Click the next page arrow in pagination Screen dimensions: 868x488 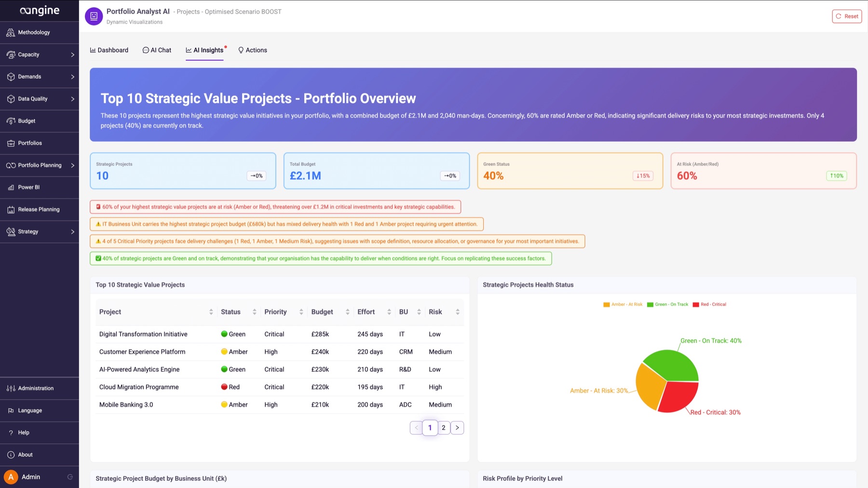point(457,428)
